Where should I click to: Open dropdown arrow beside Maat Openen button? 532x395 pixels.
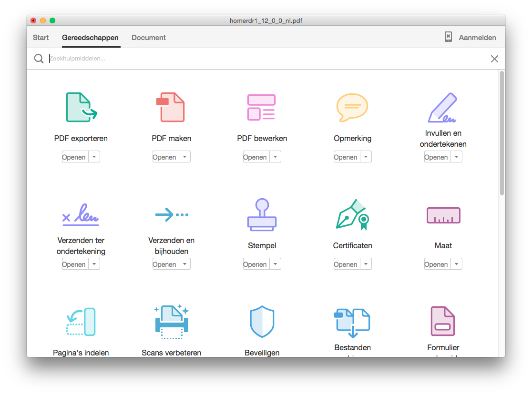pos(457,264)
